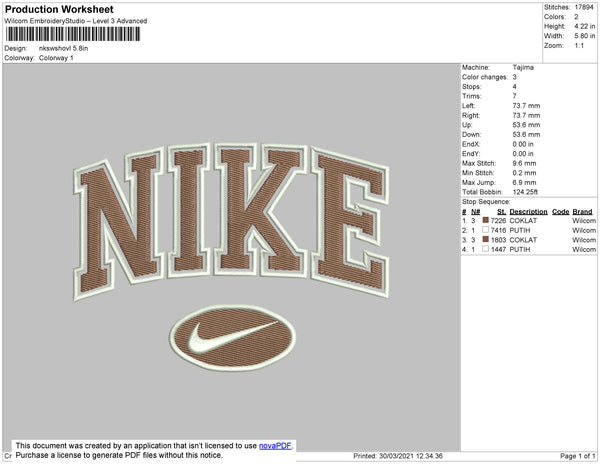Click the oval swoosh patch in the preview
This screenshot has height=464, width=600.
click(232, 338)
